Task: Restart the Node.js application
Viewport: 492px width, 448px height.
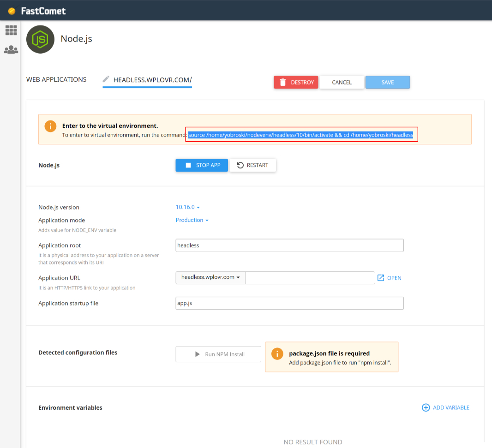Action: coord(252,165)
